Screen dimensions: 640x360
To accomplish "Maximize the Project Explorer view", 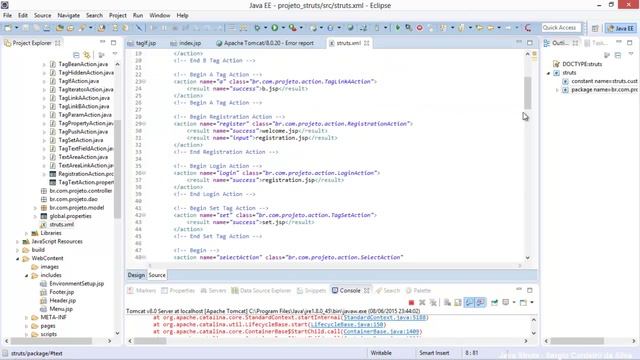I will click(113, 42).
